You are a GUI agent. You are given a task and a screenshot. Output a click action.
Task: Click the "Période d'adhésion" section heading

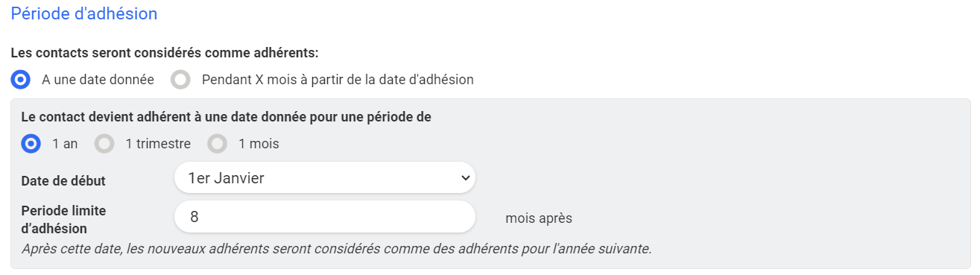coord(84,13)
